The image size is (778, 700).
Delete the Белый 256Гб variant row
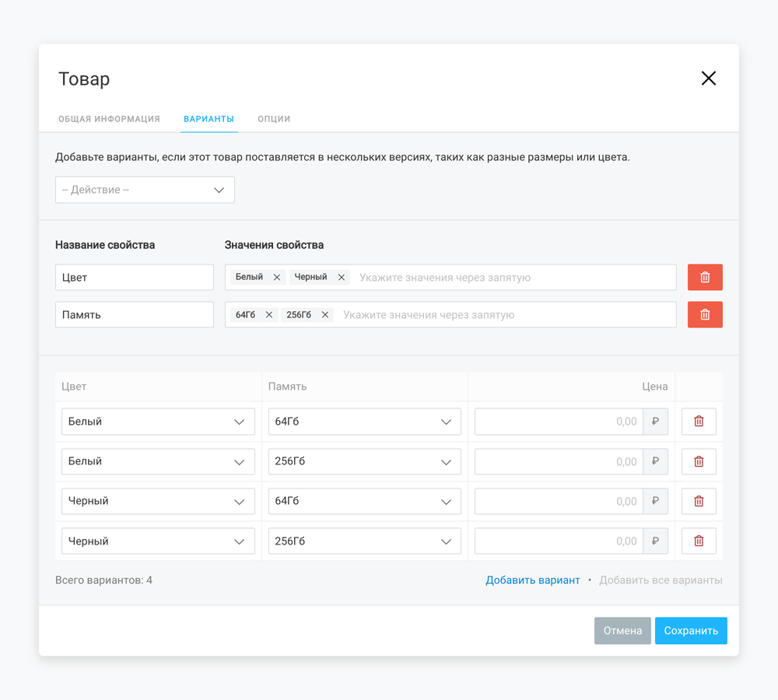(x=699, y=462)
